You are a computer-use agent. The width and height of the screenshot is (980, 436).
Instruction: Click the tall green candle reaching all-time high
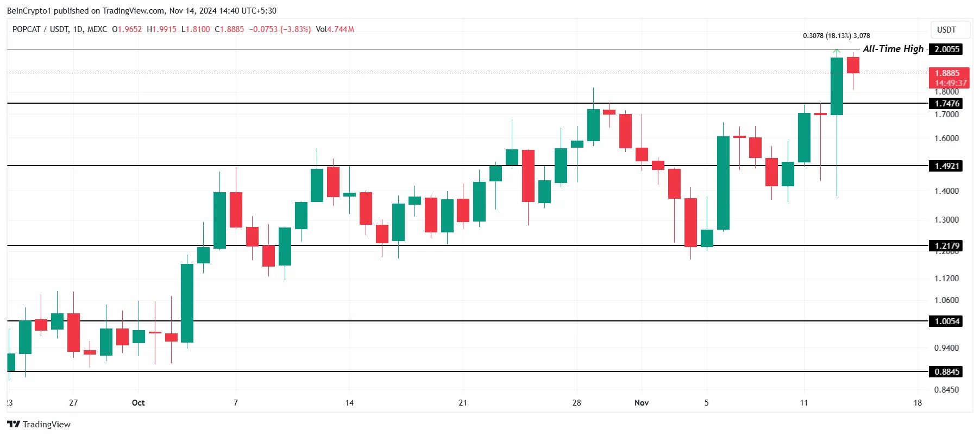[837, 86]
